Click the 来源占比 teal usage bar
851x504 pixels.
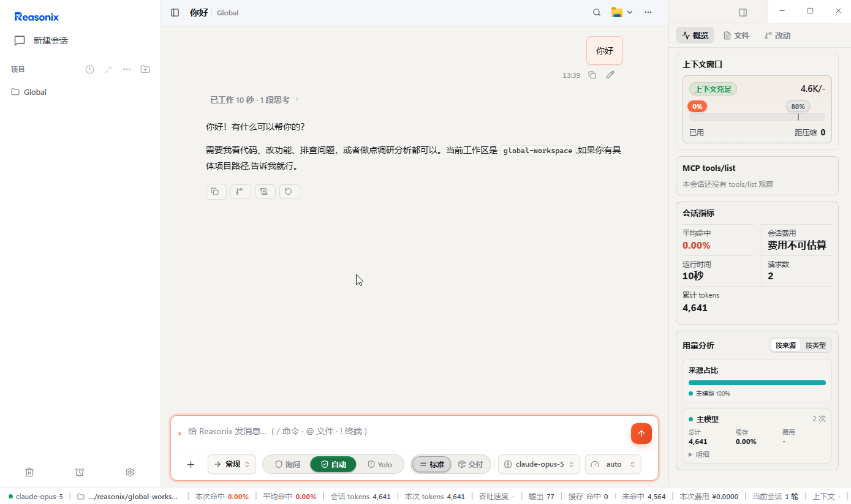click(x=757, y=383)
